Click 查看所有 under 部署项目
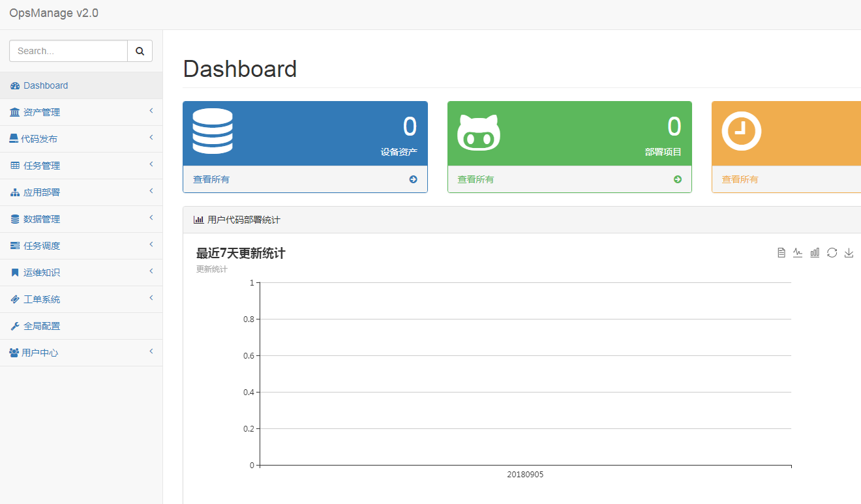 pyautogui.click(x=476, y=179)
